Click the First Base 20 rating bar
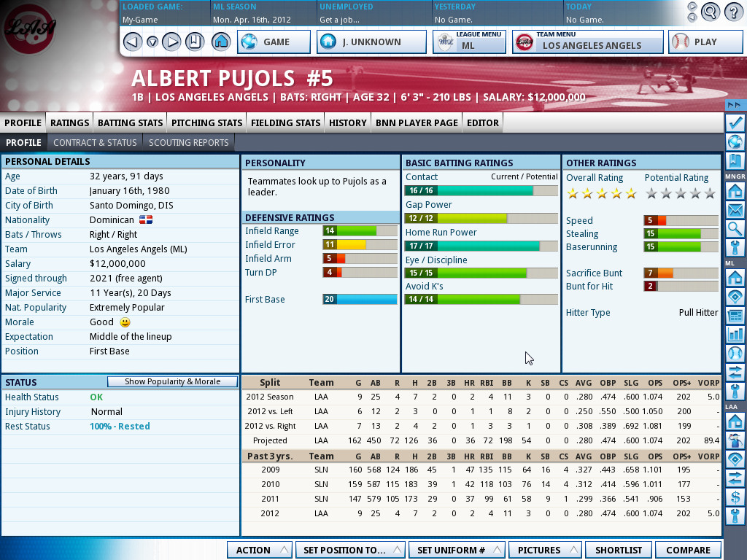This screenshot has height=560, width=747. [x=360, y=299]
